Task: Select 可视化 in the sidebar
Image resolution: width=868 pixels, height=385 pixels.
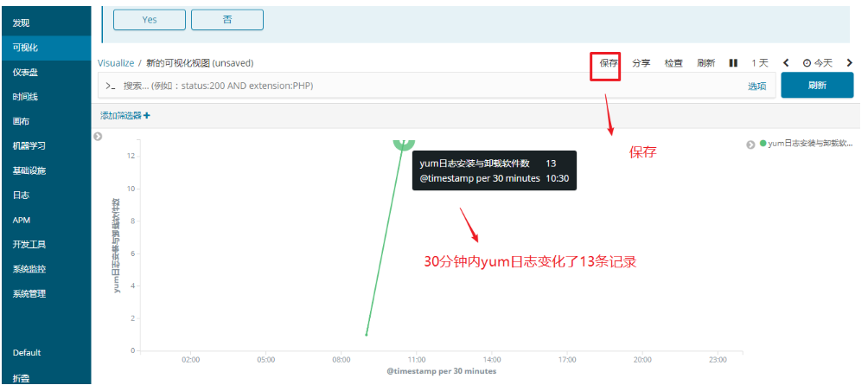Action: (25, 48)
